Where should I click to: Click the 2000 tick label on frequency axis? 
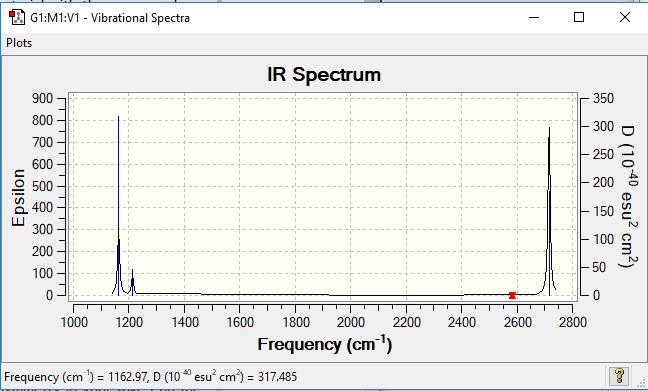tap(350, 322)
